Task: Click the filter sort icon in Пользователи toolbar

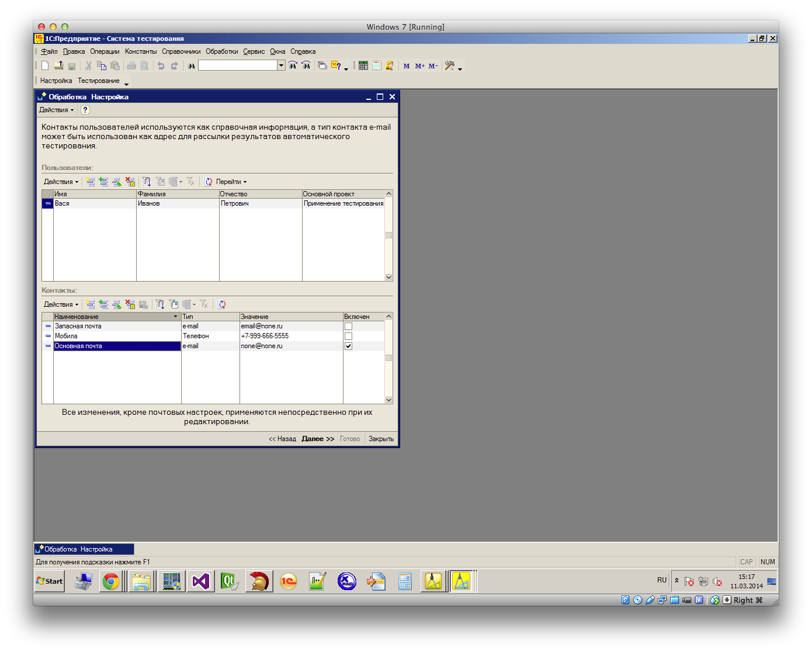Action: [147, 182]
